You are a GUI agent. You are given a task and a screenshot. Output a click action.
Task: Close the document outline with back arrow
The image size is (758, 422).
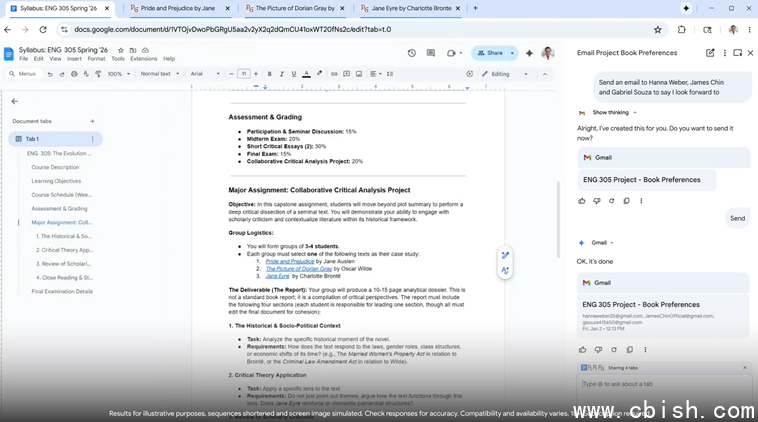tap(14, 101)
